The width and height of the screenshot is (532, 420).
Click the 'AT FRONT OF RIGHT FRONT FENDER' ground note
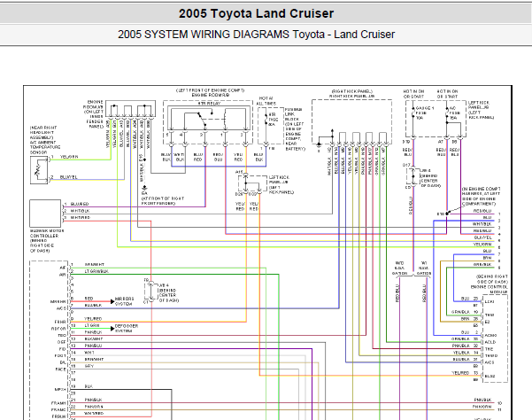pyautogui.click(x=163, y=200)
